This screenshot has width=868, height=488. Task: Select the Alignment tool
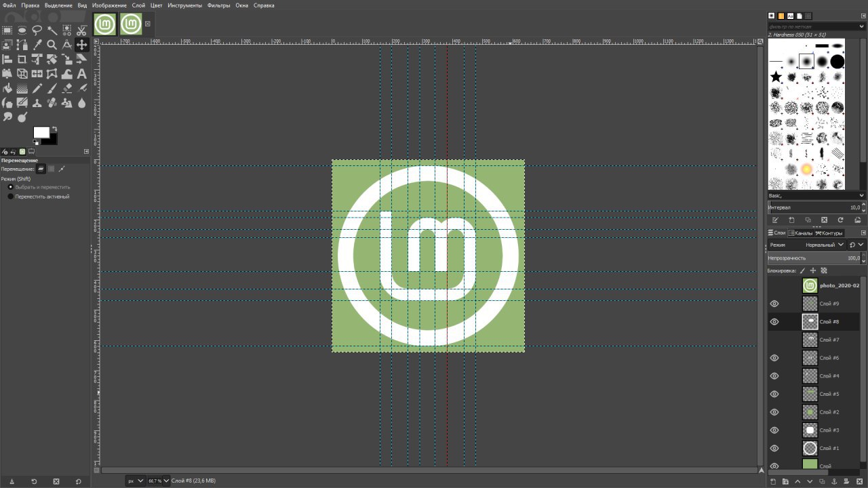pos(7,60)
